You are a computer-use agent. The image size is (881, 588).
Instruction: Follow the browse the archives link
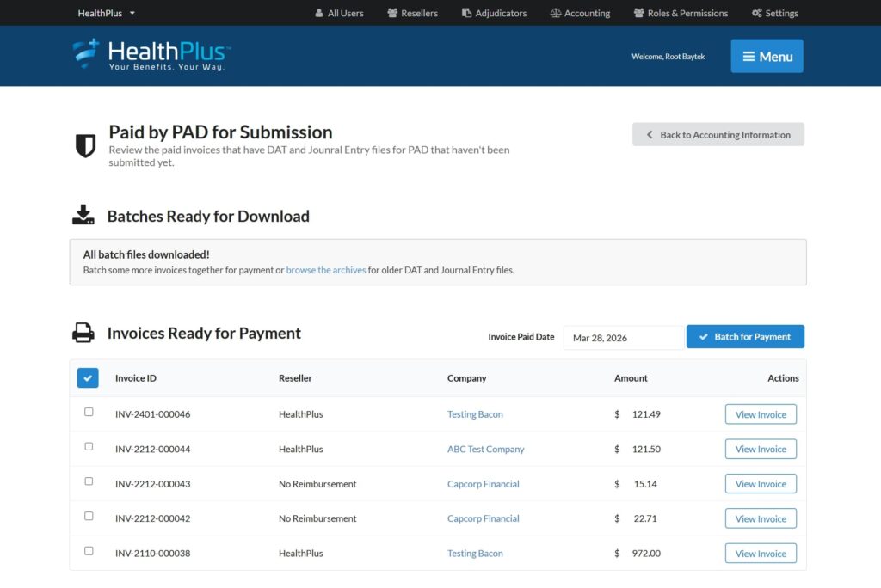326,270
